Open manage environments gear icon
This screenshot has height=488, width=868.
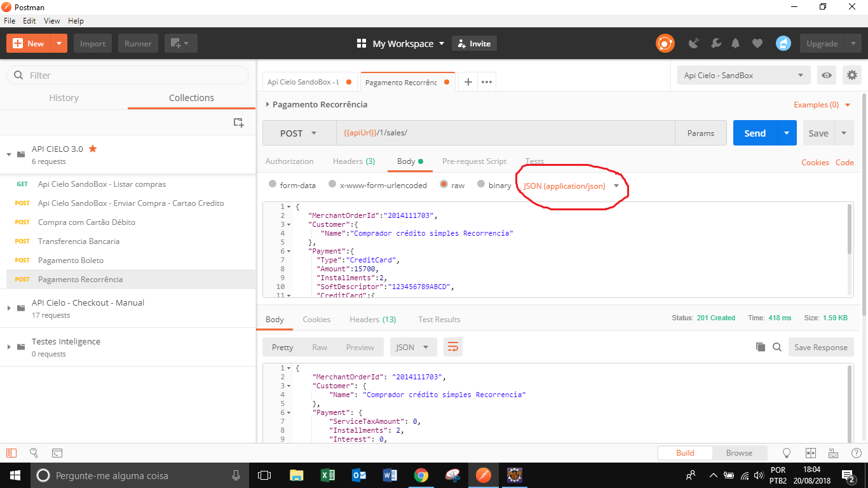point(852,75)
